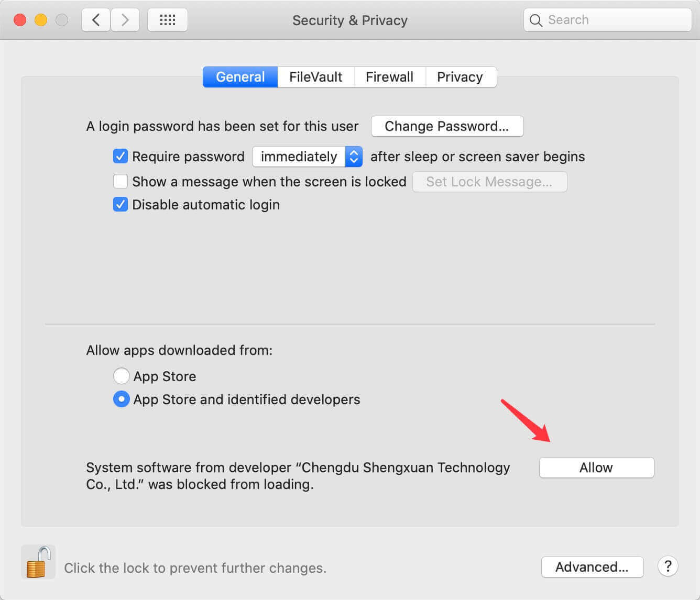
Task: Enable Show a message when screen is locked
Action: 121,181
